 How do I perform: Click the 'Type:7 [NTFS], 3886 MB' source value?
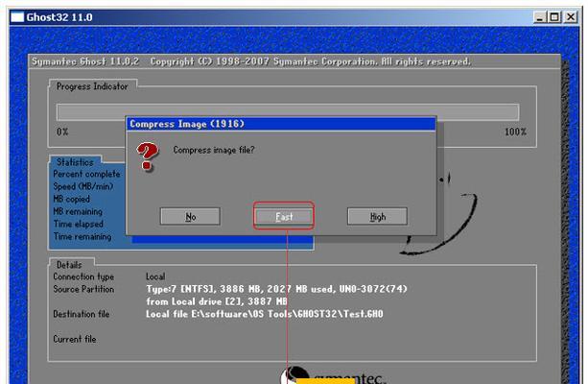coord(276,289)
